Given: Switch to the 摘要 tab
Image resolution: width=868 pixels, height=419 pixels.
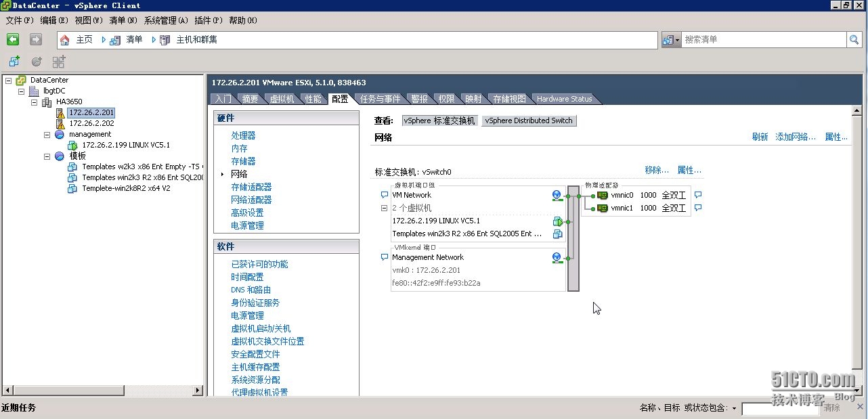Looking at the screenshot, I should 250,99.
